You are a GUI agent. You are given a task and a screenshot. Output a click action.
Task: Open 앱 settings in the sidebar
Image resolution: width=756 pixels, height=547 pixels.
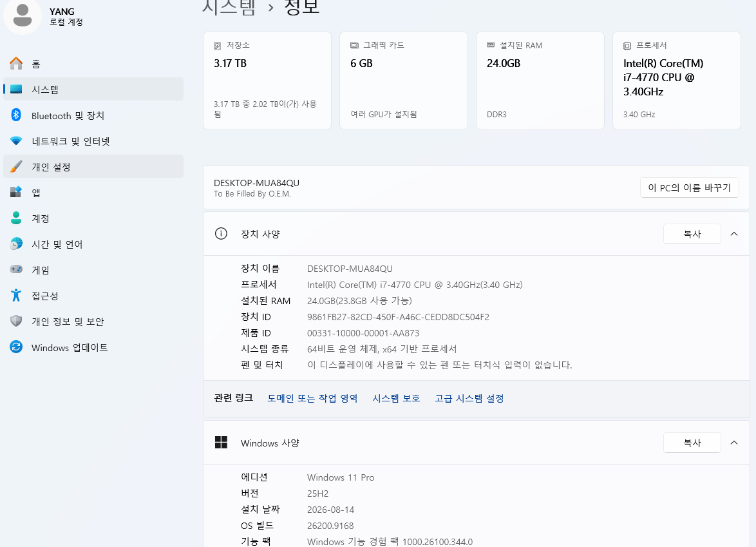point(93,193)
